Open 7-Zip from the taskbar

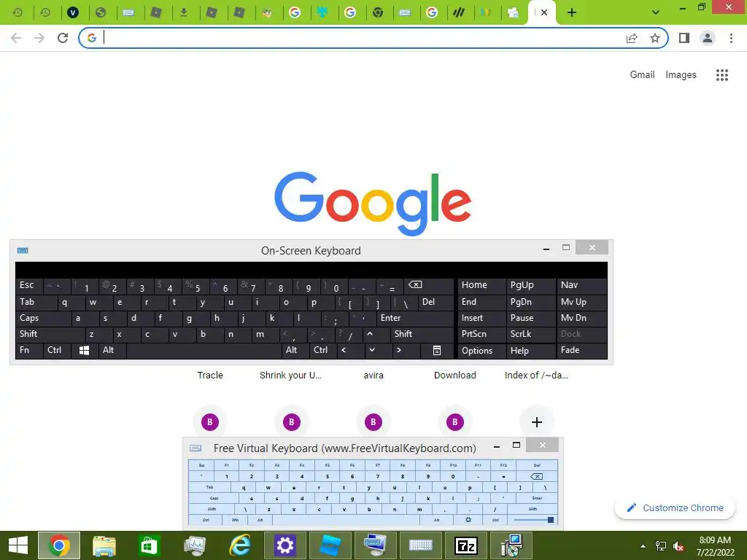pyautogui.click(x=466, y=545)
